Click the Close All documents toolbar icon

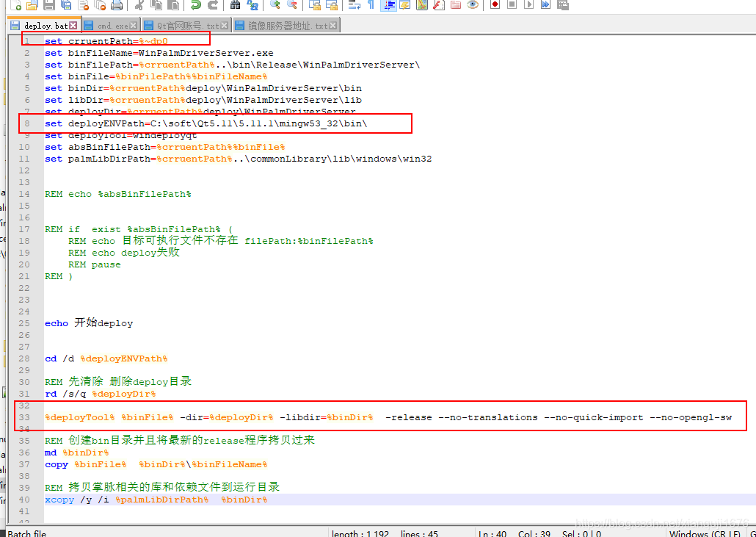(101, 5)
